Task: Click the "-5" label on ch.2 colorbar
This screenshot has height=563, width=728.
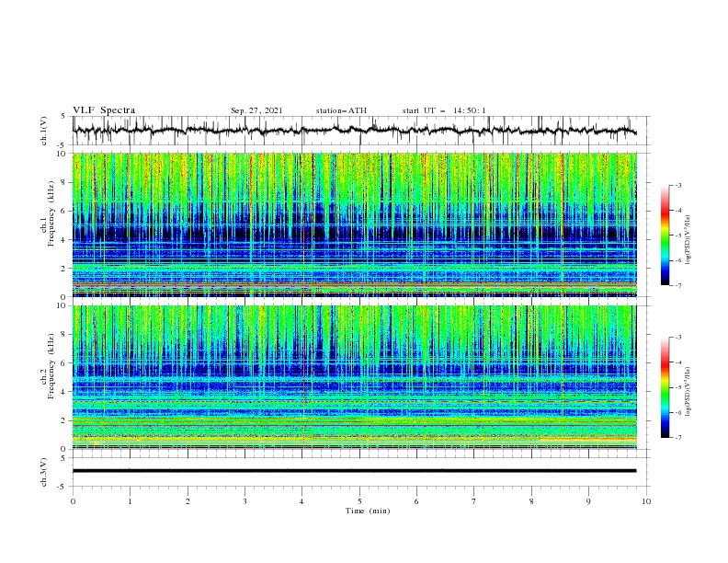Action: click(677, 388)
